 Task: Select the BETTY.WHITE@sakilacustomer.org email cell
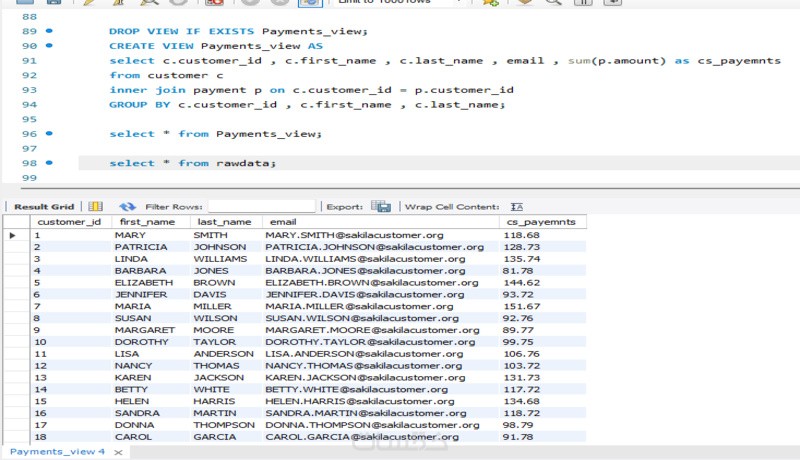[x=381, y=390]
